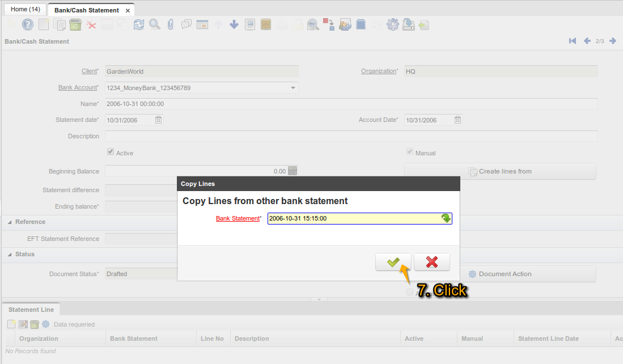Image resolution: width=623 pixels, height=364 pixels.
Task: Collapse the Reference section
Action: coord(9,222)
